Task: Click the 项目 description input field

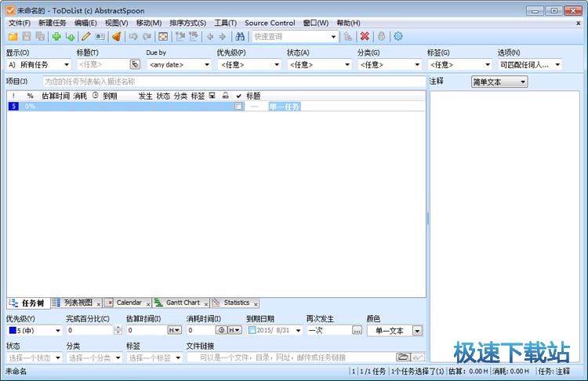Action: 234,82
